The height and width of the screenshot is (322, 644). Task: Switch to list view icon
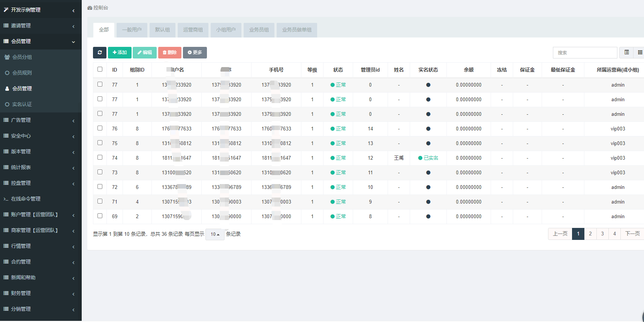tap(626, 52)
